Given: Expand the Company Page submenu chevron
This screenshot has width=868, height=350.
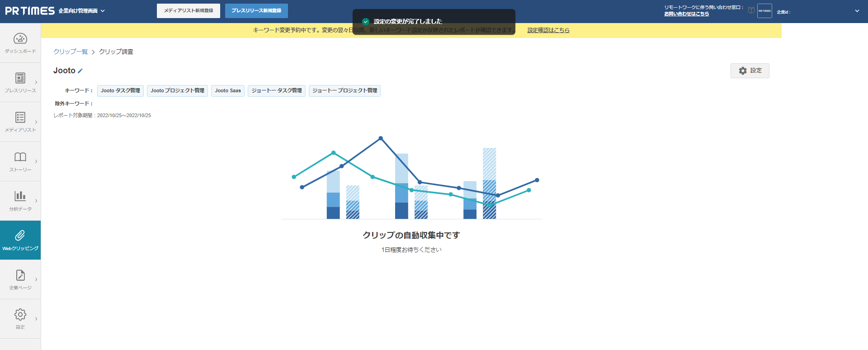Looking at the screenshot, I should [x=36, y=279].
